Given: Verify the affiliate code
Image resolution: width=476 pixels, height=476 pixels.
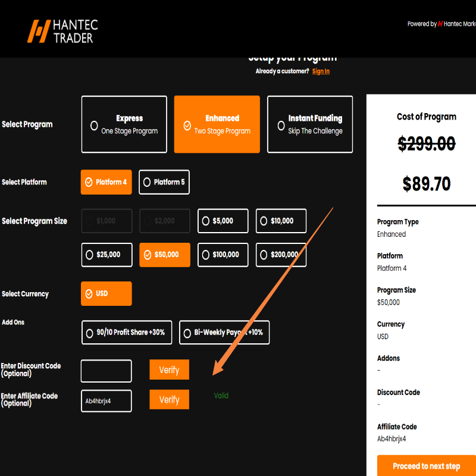Looking at the screenshot, I should tap(170, 399).
